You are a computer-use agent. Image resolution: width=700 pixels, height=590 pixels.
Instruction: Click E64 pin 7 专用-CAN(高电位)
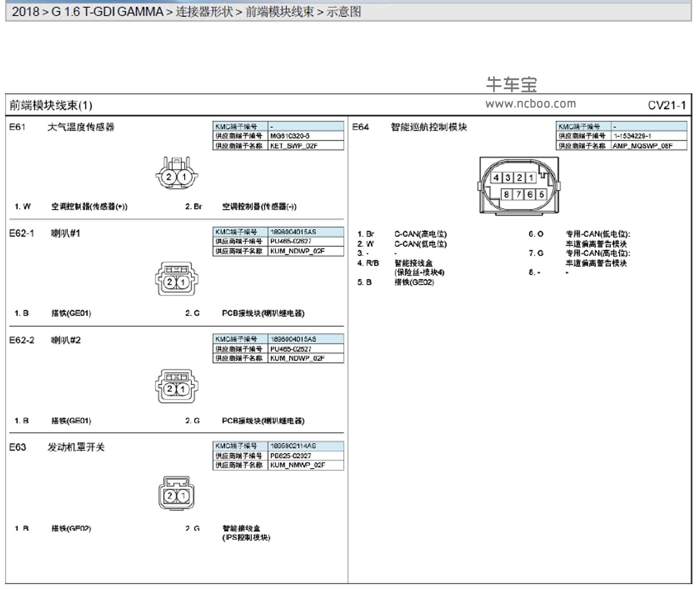pyautogui.click(x=580, y=257)
